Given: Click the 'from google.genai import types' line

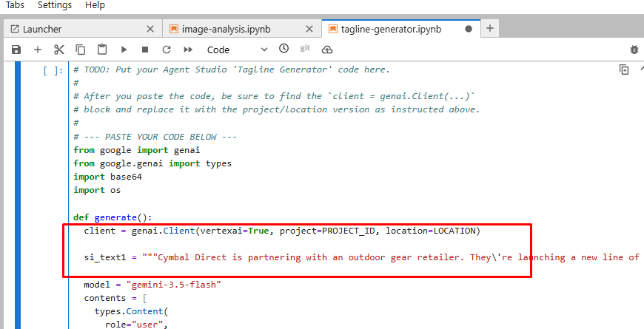Looking at the screenshot, I should (x=152, y=163).
